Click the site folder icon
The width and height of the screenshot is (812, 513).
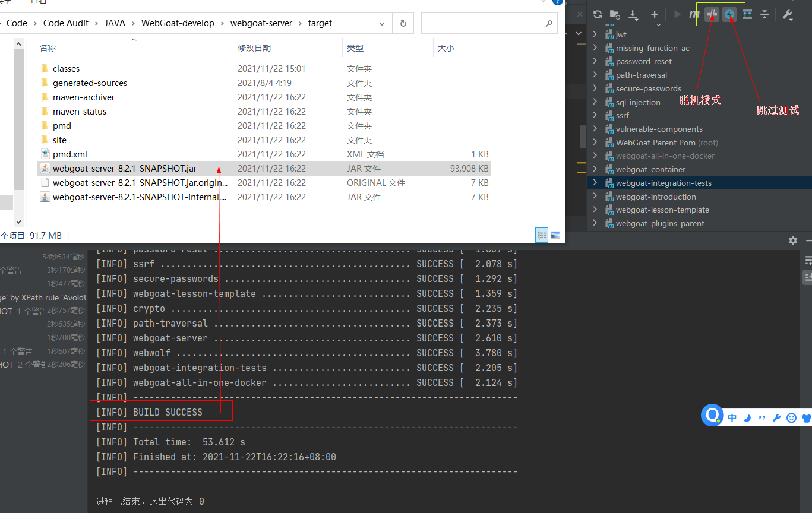click(x=45, y=140)
